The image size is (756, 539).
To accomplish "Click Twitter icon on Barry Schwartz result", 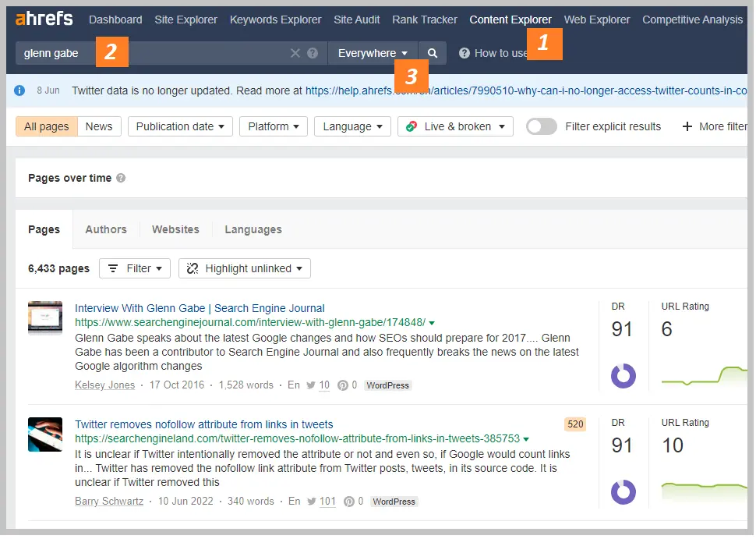I will [x=312, y=502].
